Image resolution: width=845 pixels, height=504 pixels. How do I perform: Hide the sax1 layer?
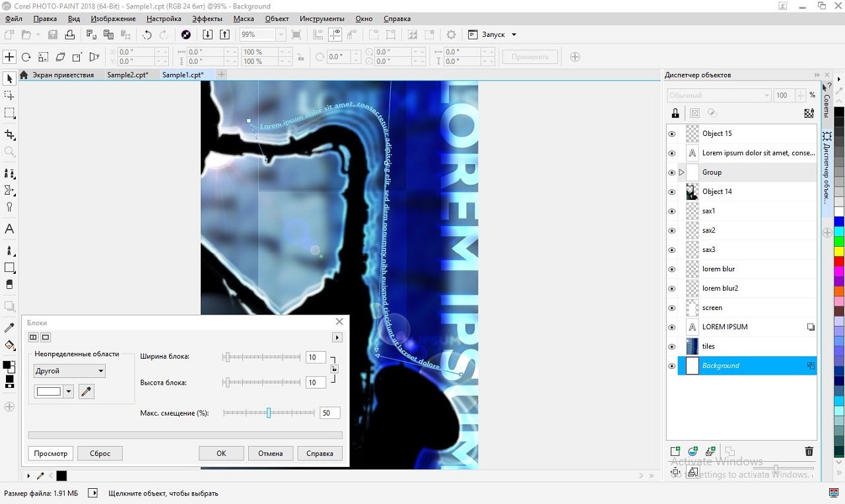point(672,212)
